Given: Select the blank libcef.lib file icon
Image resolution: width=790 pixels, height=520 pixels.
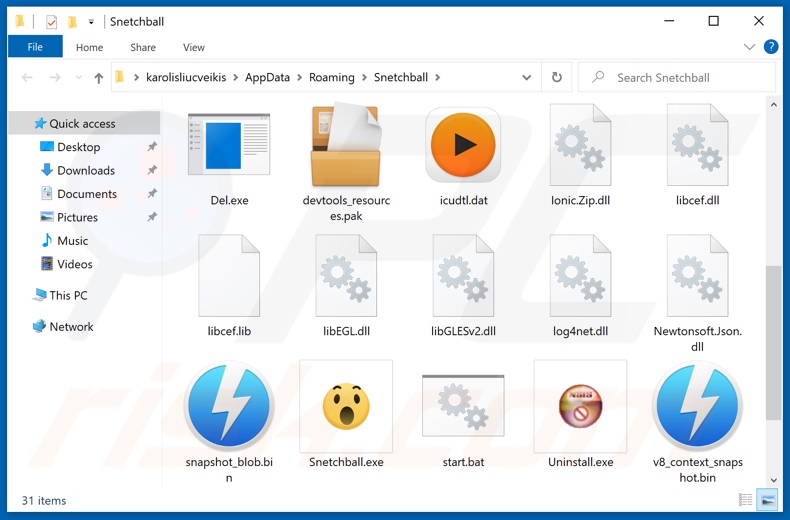Looking at the screenshot, I should point(229,276).
